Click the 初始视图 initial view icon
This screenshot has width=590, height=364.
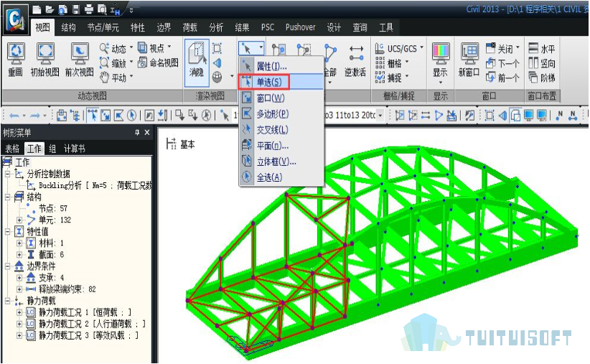tap(45, 55)
